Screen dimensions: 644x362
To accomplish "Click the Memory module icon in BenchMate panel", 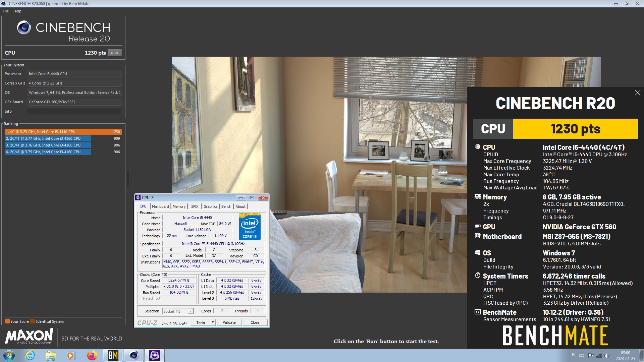I will point(478,196).
